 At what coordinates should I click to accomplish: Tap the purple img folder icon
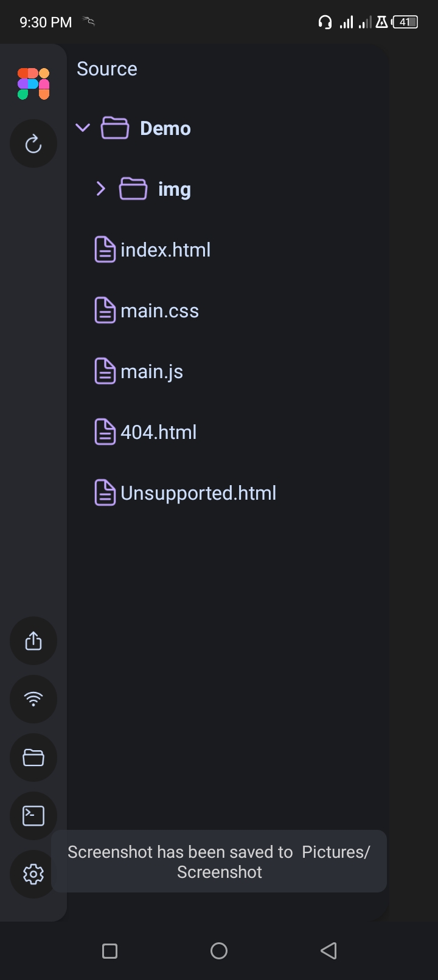[x=134, y=188]
